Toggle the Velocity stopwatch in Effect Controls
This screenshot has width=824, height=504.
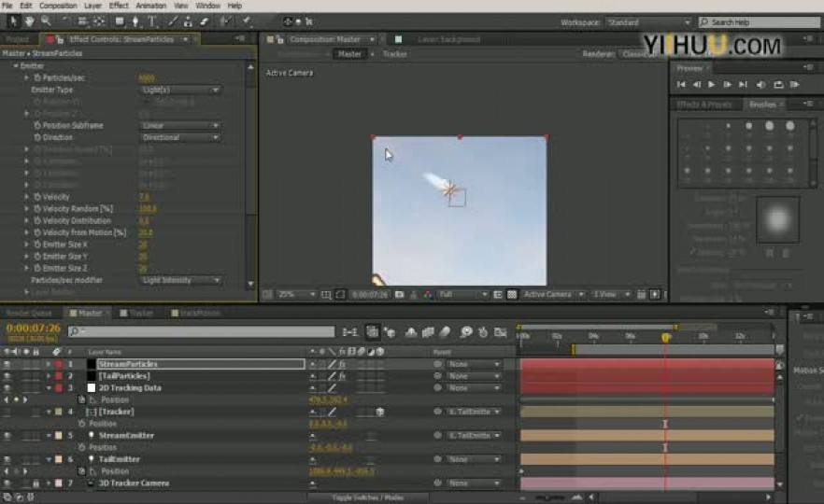(x=37, y=197)
